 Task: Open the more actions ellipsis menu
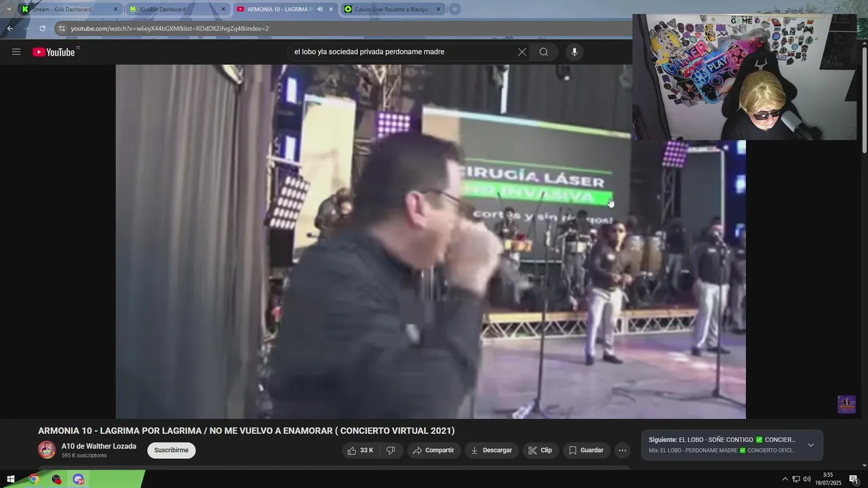623,450
